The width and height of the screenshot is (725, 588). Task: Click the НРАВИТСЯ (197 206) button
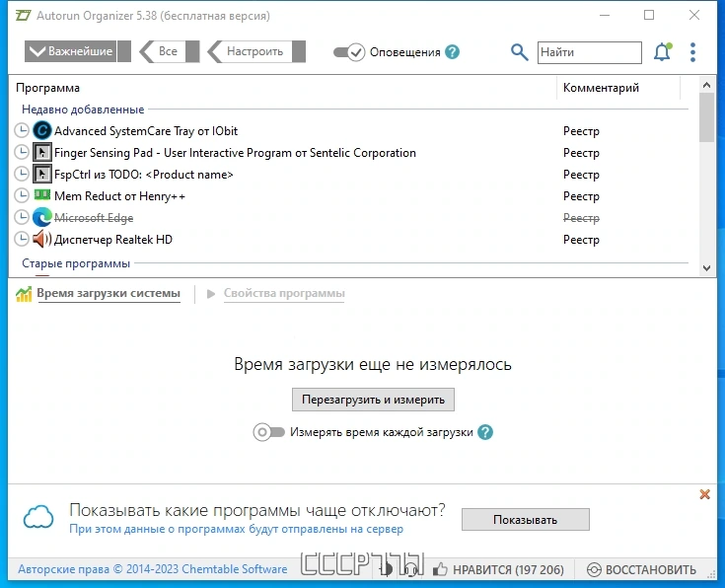coord(498,569)
